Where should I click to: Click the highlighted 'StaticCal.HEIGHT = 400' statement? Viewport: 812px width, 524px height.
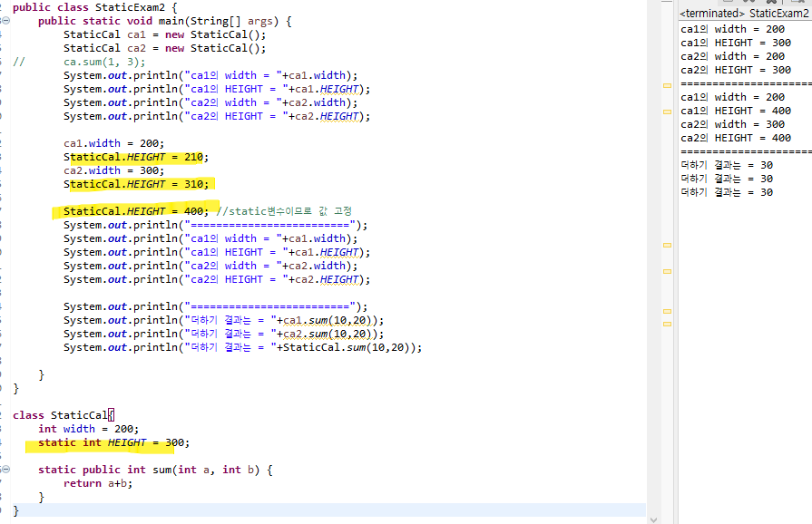click(x=136, y=211)
